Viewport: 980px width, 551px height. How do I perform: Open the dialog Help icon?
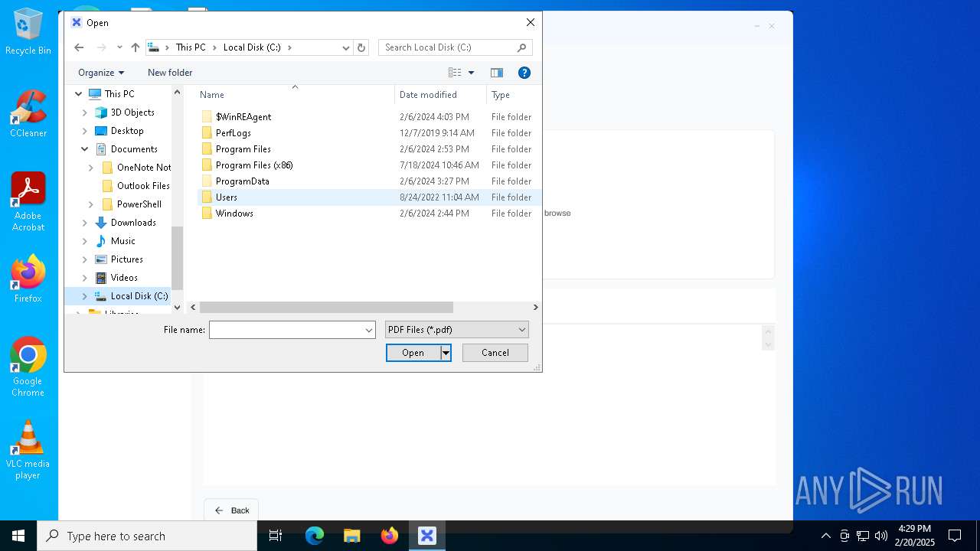coord(524,73)
